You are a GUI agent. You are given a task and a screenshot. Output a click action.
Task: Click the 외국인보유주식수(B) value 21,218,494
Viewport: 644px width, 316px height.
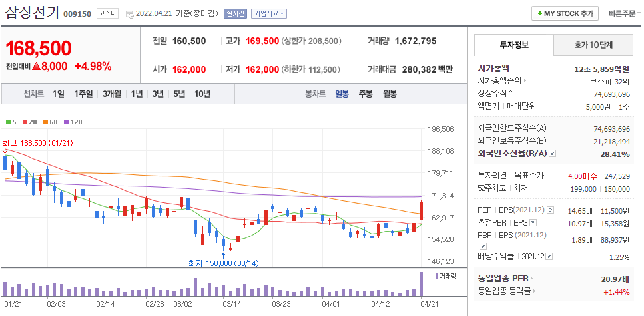point(611,142)
